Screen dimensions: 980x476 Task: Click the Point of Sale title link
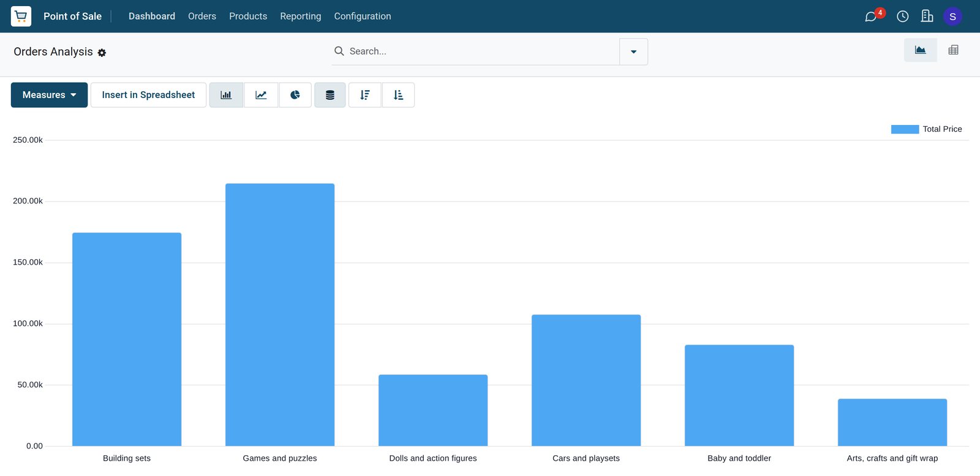72,16
